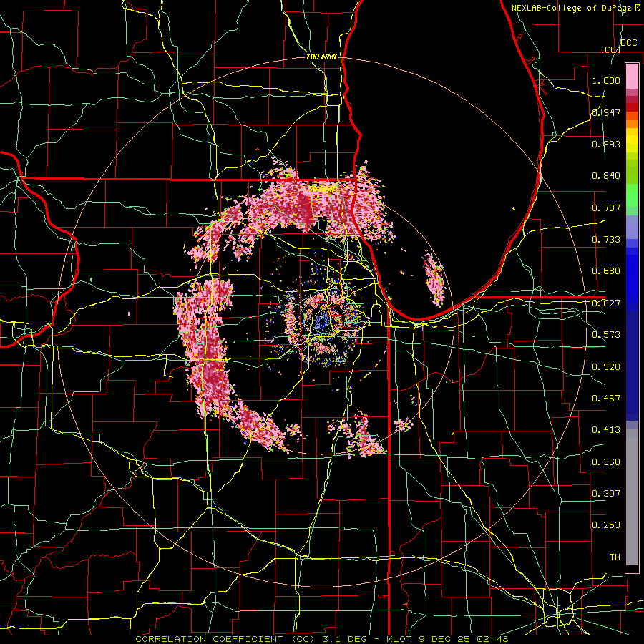
Task: Click the 0.627 scale value
Action: pos(606,303)
